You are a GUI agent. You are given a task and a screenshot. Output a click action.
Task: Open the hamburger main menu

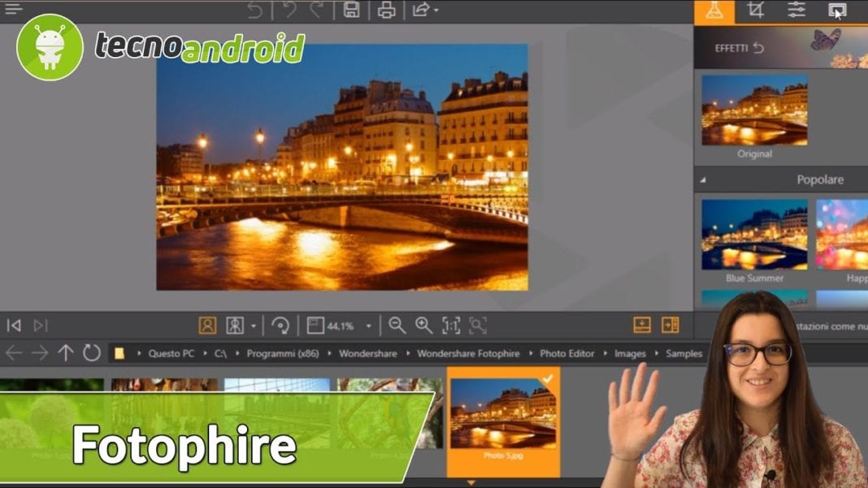[13, 9]
